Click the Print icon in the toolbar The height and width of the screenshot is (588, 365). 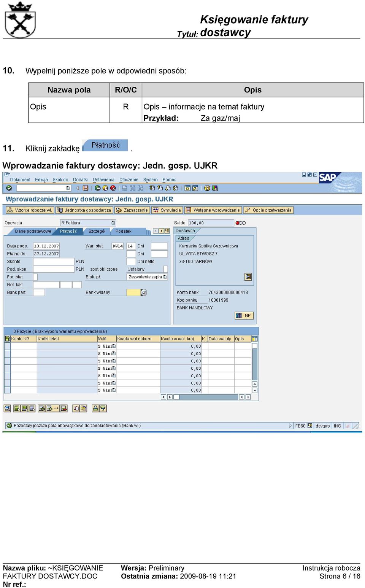[x=125, y=188]
